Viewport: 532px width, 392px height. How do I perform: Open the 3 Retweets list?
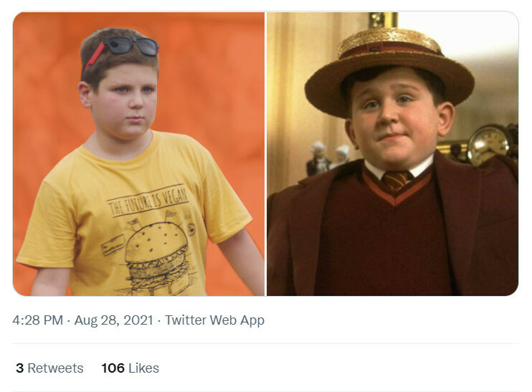point(49,368)
